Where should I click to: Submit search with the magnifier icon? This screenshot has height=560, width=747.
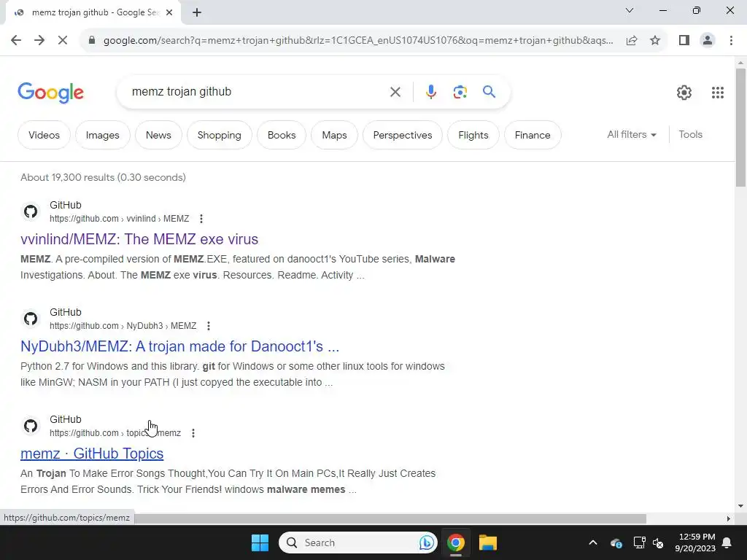(x=489, y=91)
